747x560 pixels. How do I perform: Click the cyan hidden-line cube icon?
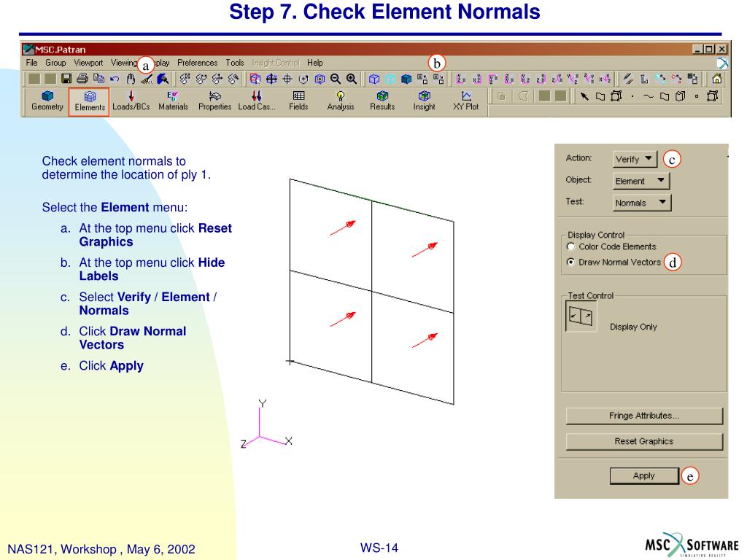(x=390, y=79)
